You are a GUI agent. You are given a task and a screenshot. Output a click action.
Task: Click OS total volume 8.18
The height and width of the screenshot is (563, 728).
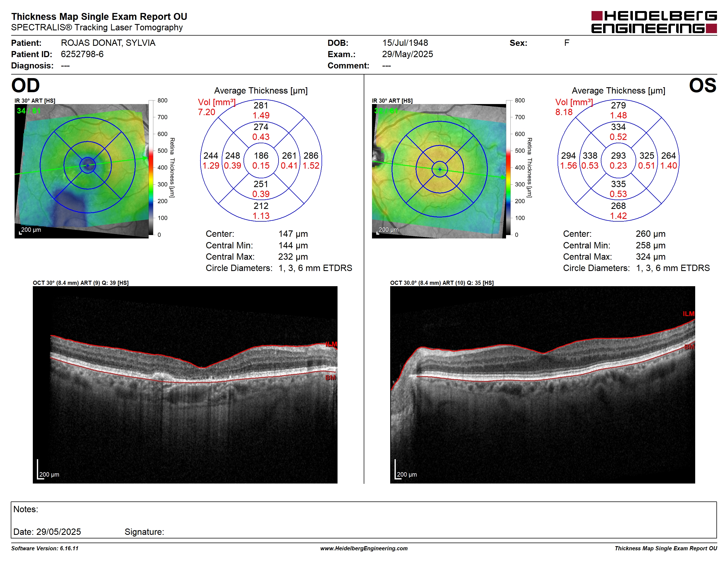point(564,112)
